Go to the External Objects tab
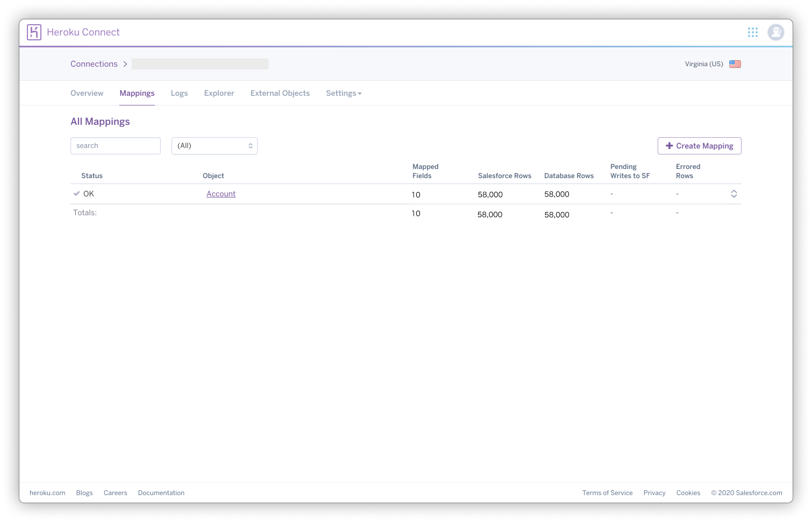812x522 pixels. pos(280,93)
